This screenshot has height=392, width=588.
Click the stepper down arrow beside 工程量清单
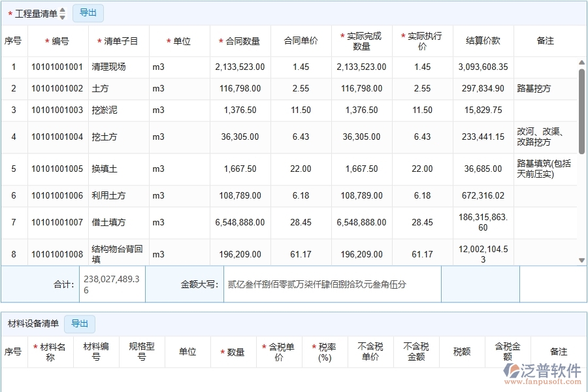[62, 16]
